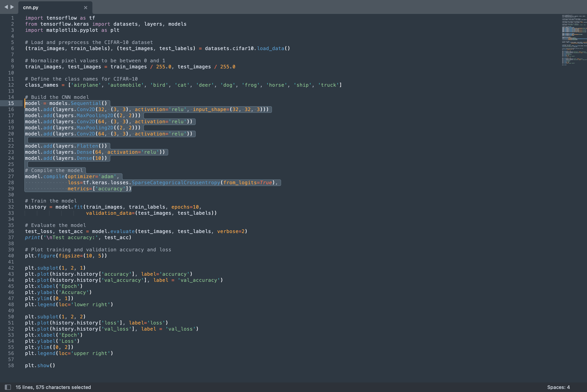
Task: Click the 'import tensorflow as tf' line
Action: (x=60, y=18)
